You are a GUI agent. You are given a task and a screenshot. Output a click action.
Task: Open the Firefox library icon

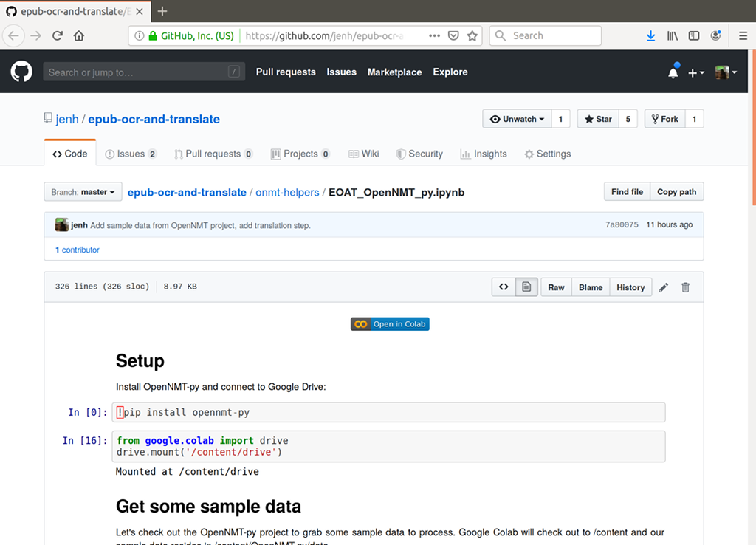click(x=673, y=35)
